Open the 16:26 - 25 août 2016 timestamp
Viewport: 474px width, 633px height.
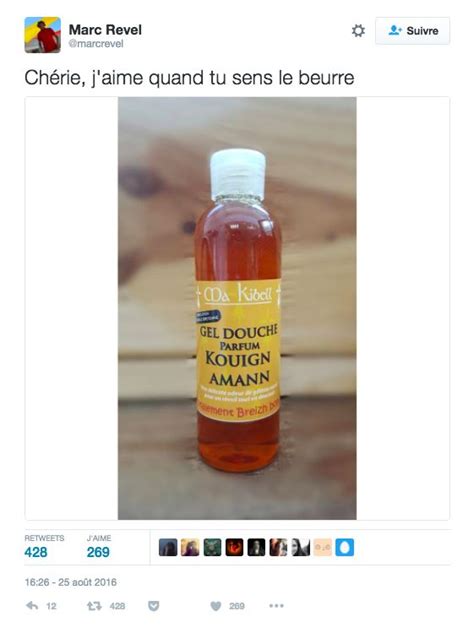click(71, 582)
